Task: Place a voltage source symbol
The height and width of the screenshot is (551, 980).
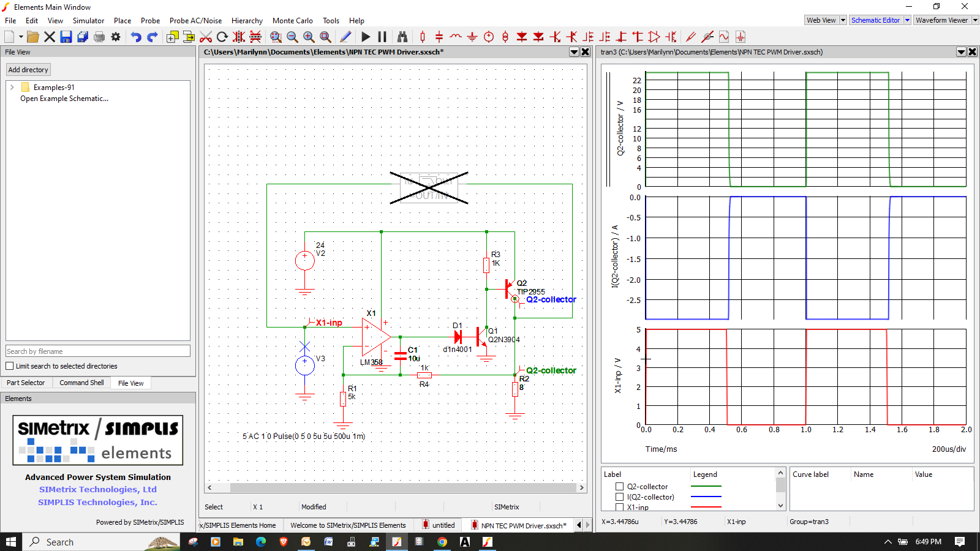Action: (x=489, y=37)
